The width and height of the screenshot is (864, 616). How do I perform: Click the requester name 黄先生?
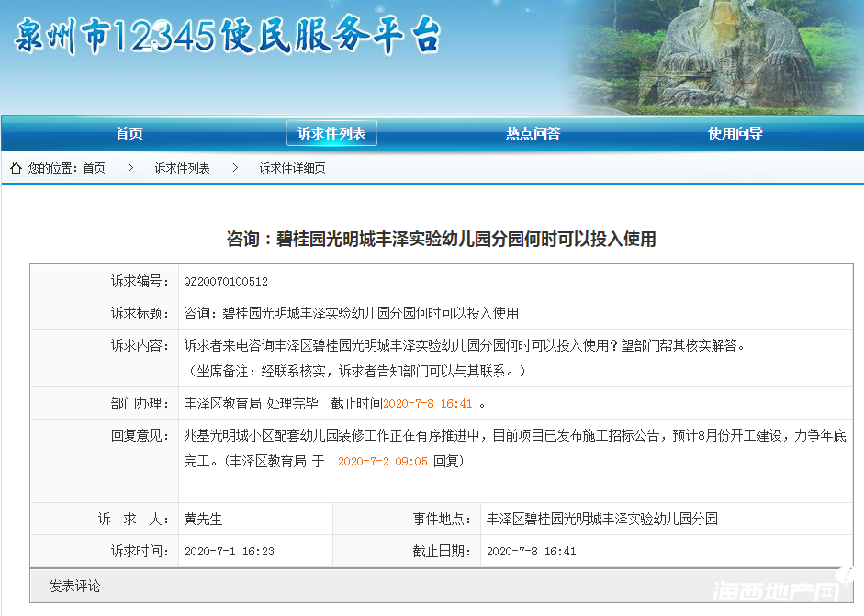[203, 519]
